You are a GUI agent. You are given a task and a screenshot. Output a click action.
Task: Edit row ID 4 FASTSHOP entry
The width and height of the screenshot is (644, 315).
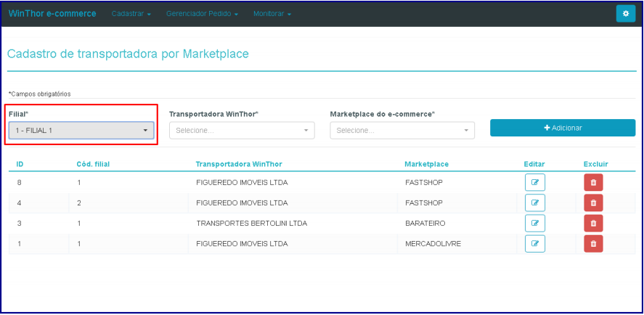click(x=535, y=202)
